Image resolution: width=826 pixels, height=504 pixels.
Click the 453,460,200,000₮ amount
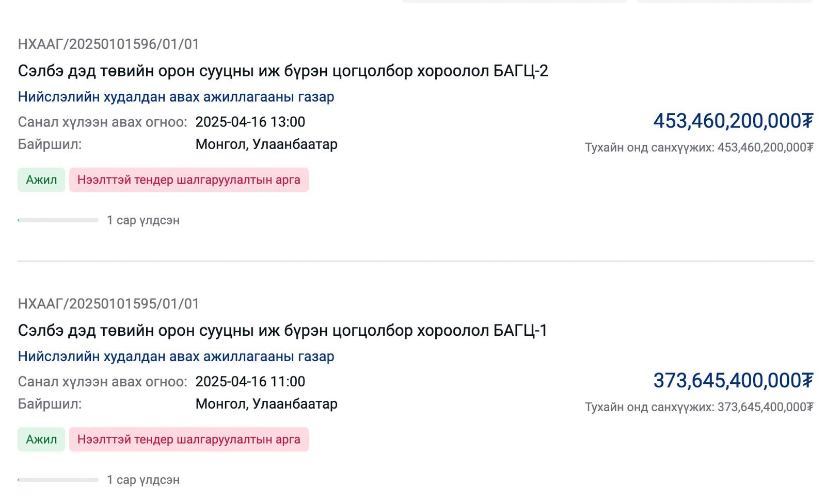pos(732,122)
